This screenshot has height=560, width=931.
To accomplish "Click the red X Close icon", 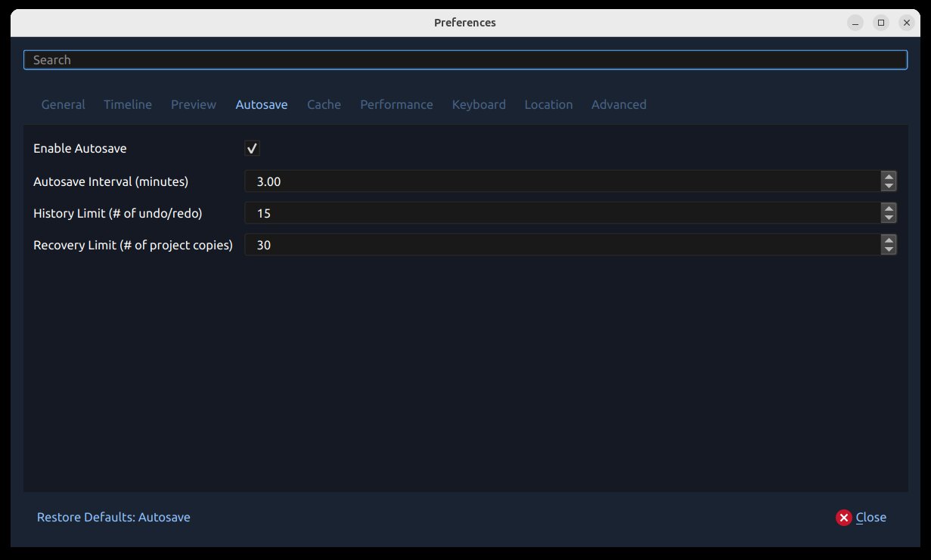I will pyautogui.click(x=843, y=517).
